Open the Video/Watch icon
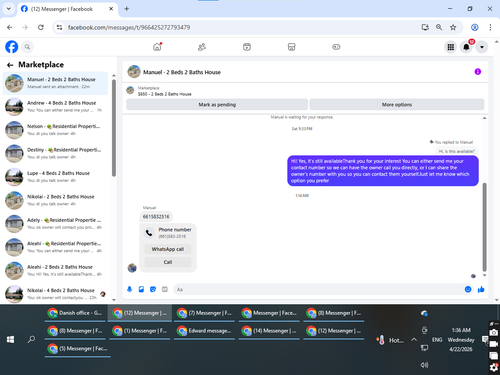This screenshot has height=375, width=500. 247,47
